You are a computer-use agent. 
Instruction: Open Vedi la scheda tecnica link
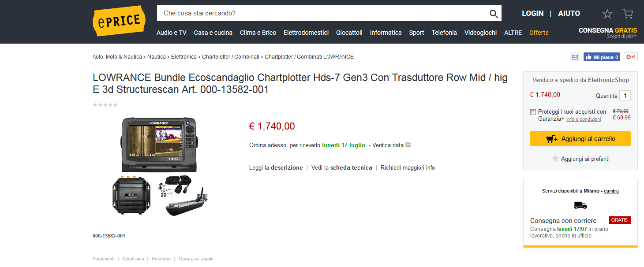[x=342, y=168]
